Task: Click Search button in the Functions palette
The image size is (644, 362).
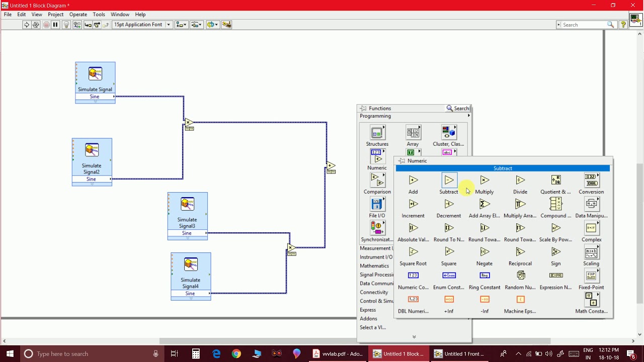Action: click(458, 108)
